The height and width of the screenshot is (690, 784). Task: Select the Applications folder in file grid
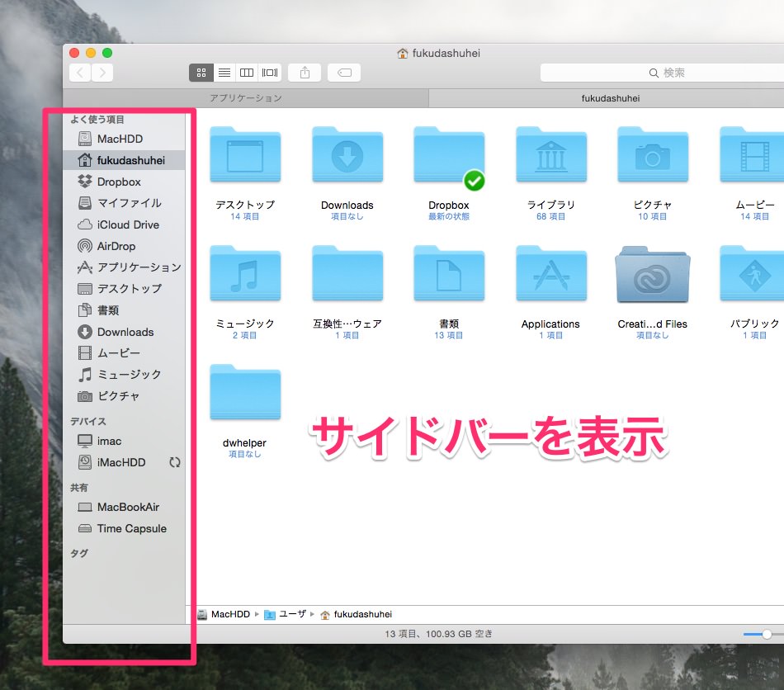(551, 273)
